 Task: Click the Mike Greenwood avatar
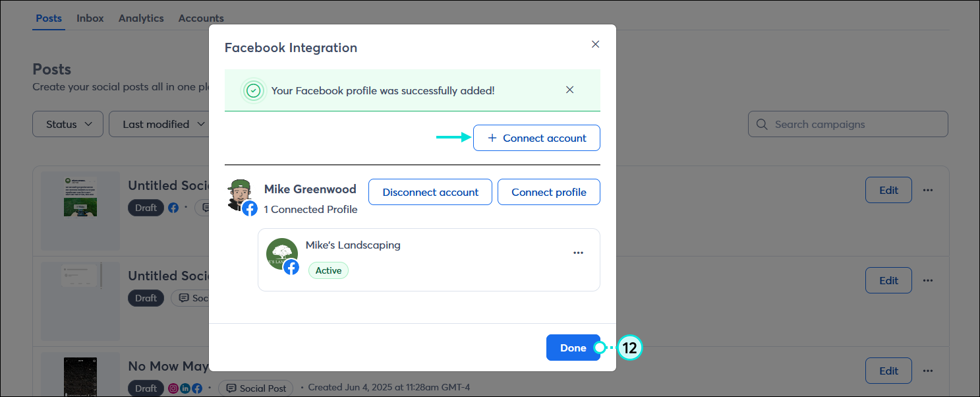coord(240,195)
